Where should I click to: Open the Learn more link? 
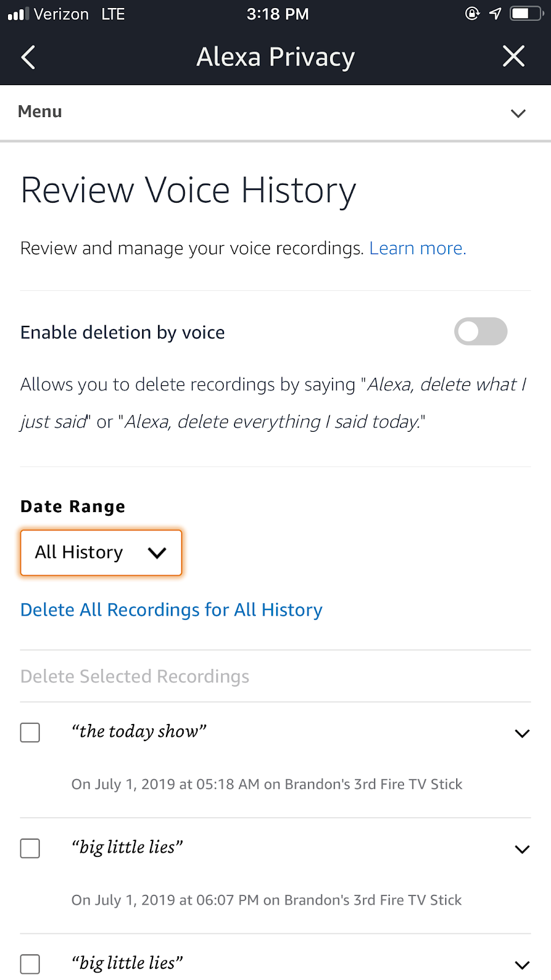pos(418,248)
